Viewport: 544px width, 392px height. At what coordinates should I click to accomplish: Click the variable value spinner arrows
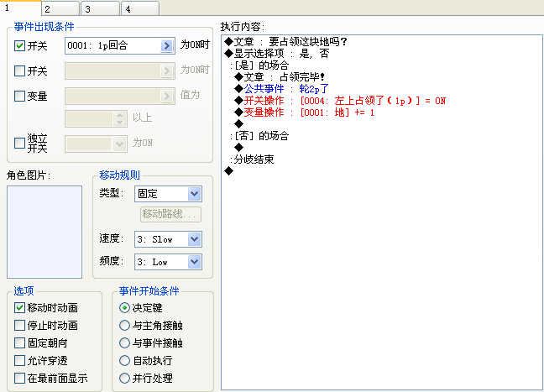click(x=120, y=118)
